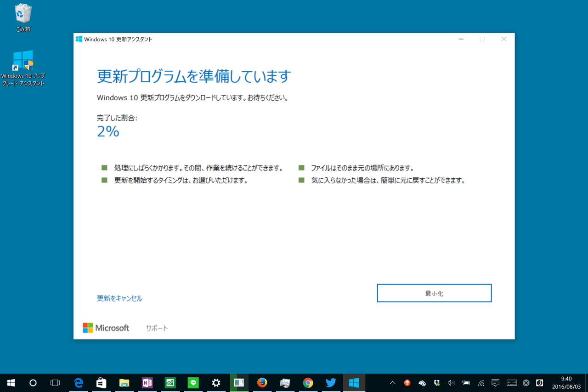Open Google Chrome from the taskbar

[308, 382]
